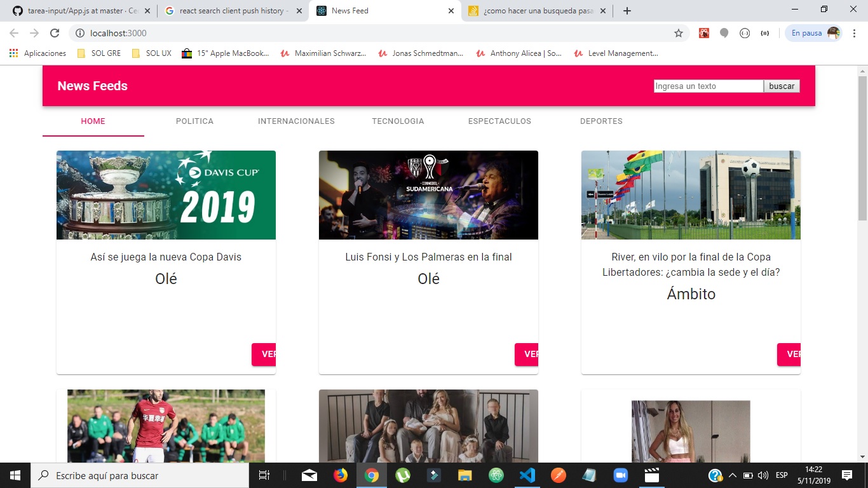The image size is (868, 488).
Task: Close the News Feed tab
Action: (x=451, y=11)
